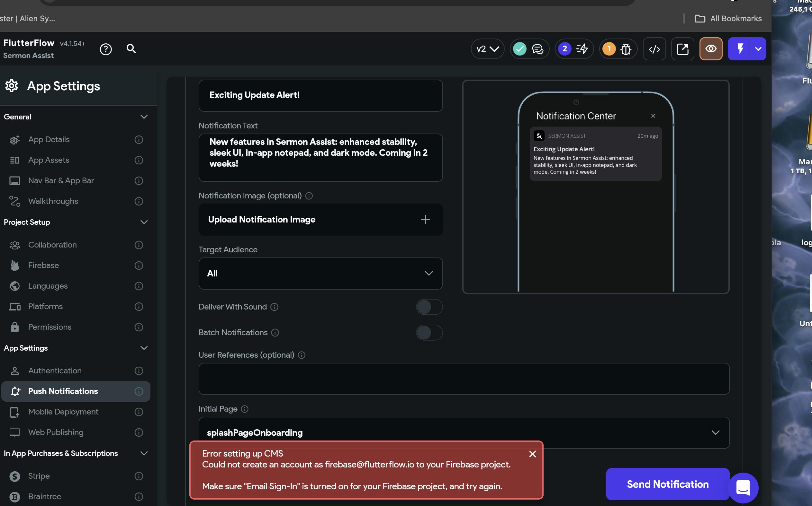Enable the Deliver With Sound toggle

[429, 307]
